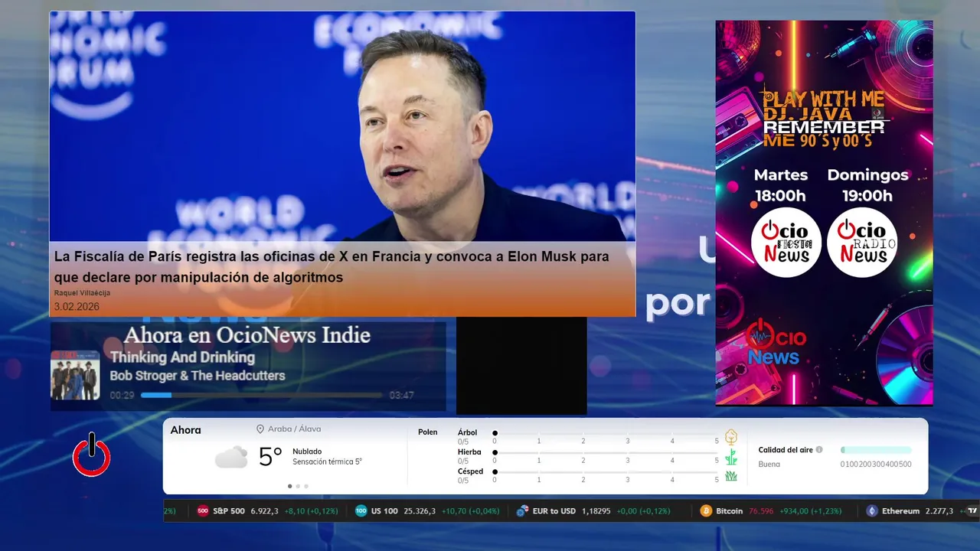Click song title Thinking And Drinking

click(182, 357)
